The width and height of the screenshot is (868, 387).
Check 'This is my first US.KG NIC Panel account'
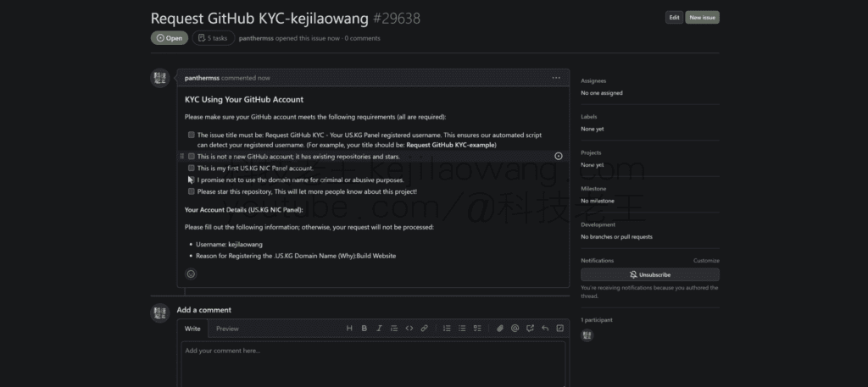192,168
